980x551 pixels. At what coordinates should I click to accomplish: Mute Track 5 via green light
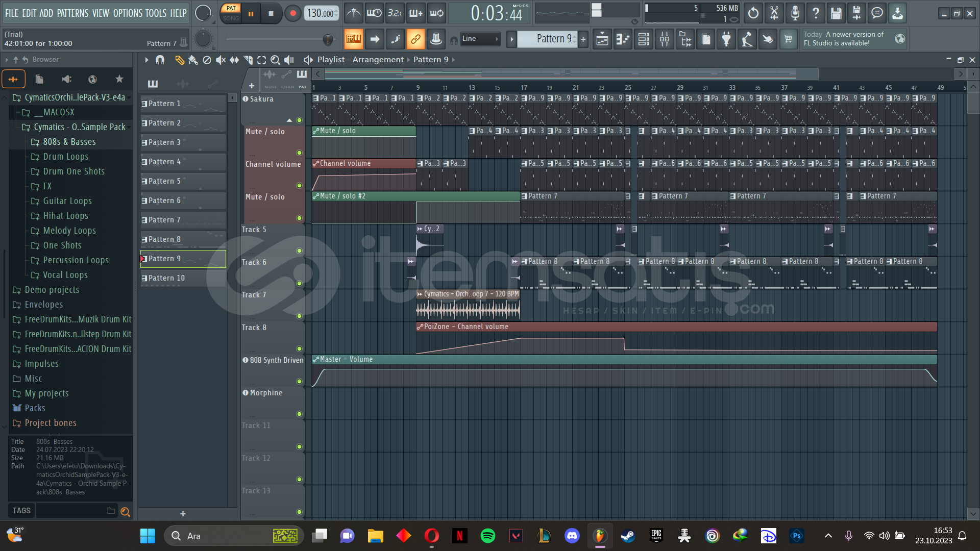[x=300, y=251]
